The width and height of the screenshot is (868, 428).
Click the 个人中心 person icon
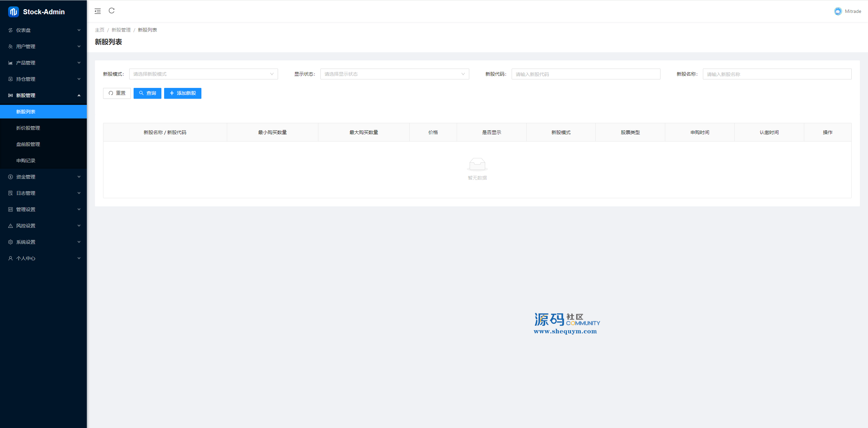pyautogui.click(x=11, y=258)
